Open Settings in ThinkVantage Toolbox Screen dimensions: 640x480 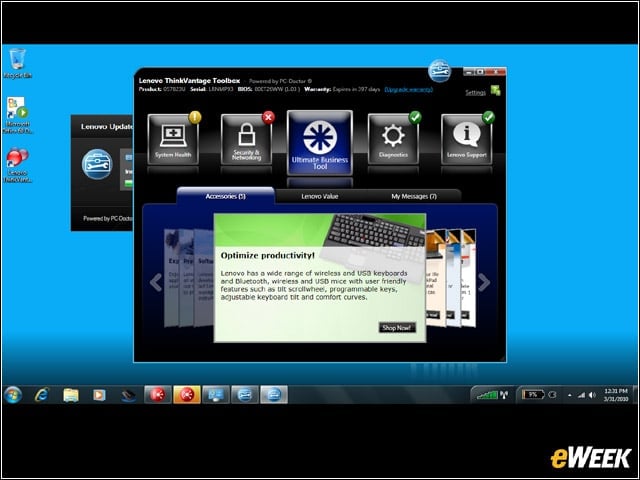pyautogui.click(x=476, y=93)
